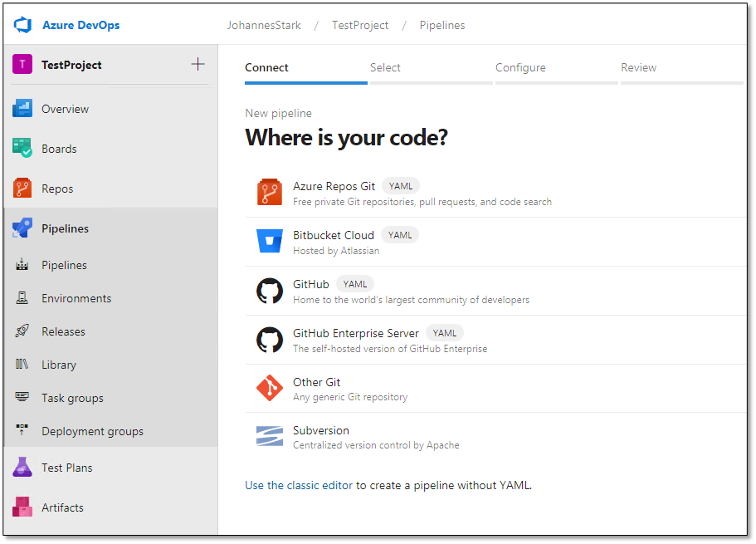Click the Other Git diamond icon
This screenshot has height=544, width=756.
270,388
